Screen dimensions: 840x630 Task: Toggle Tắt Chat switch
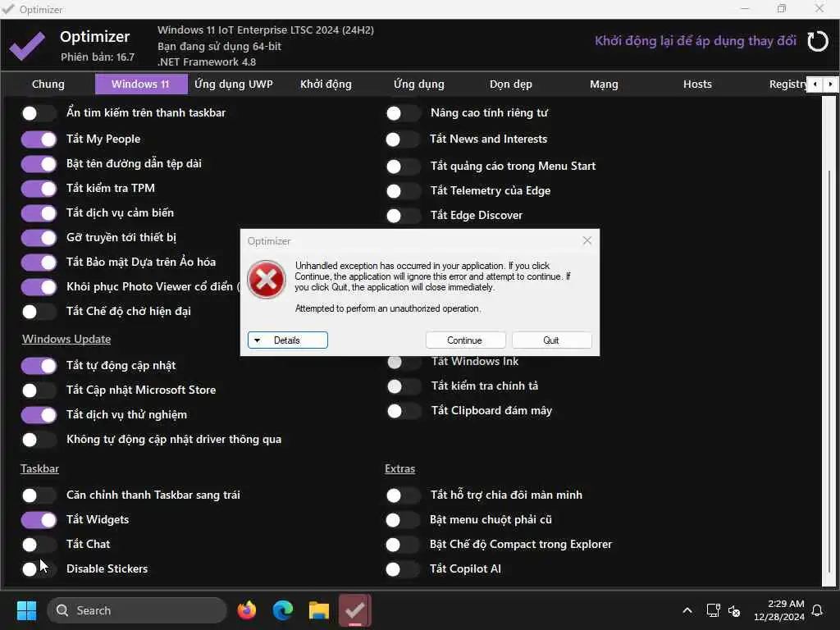click(39, 545)
